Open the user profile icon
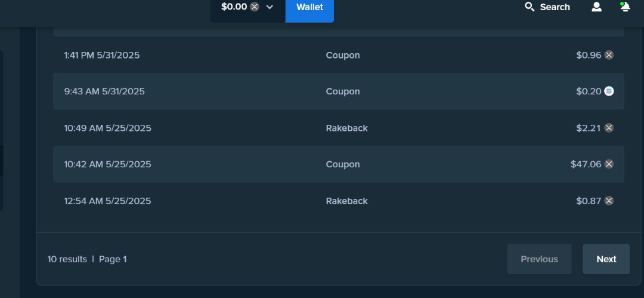The image size is (644, 298). click(596, 7)
